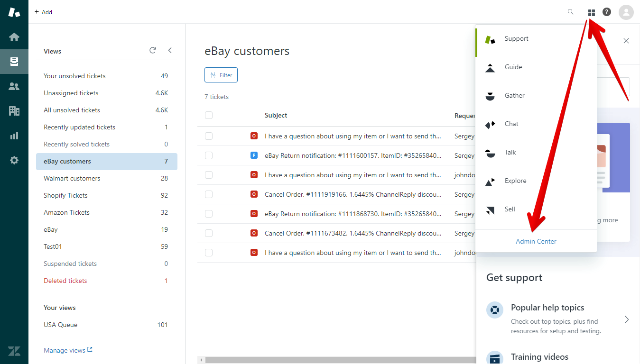Open Walmart customers view

point(107,178)
